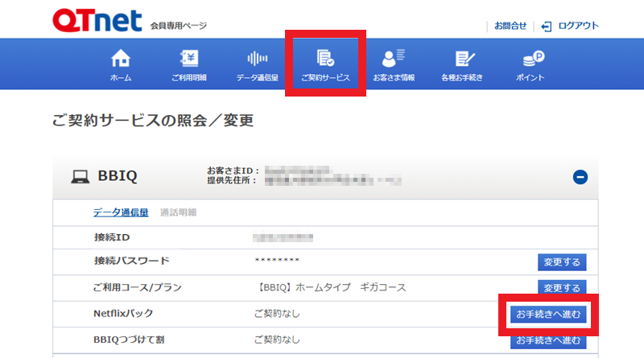Click 変更する for 接続パスワード
This screenshot has width=644, height=358.
tap(562, 262)
